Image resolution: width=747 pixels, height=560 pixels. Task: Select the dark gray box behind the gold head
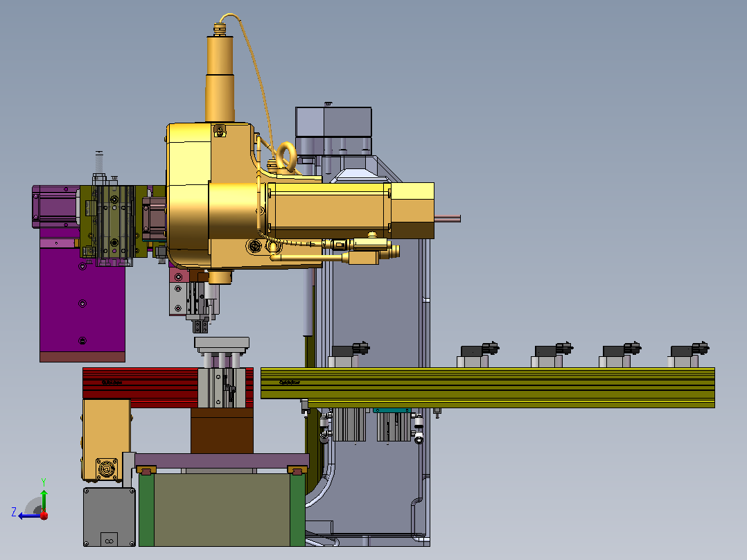coord(333,123)
